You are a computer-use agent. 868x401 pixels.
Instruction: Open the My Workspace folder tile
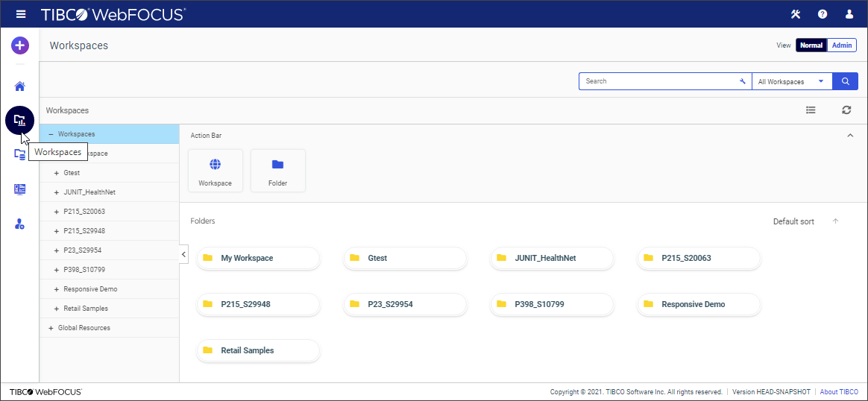(259, 258)
